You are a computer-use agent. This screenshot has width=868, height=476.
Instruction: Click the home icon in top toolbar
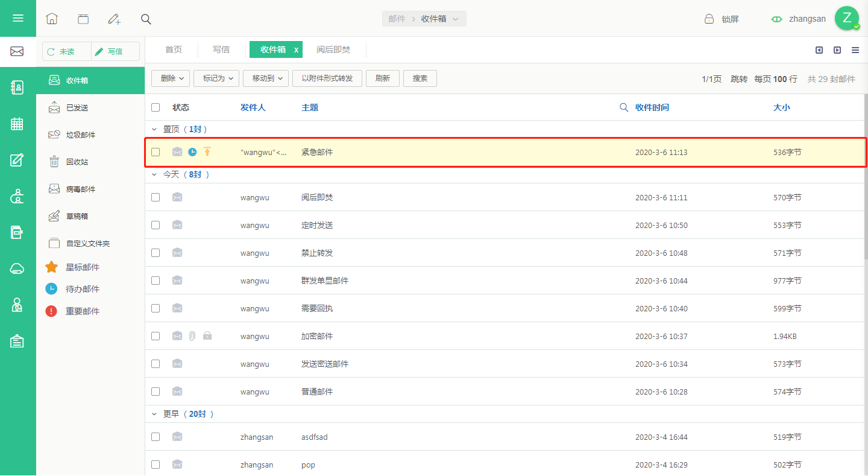tap(52, 19)
